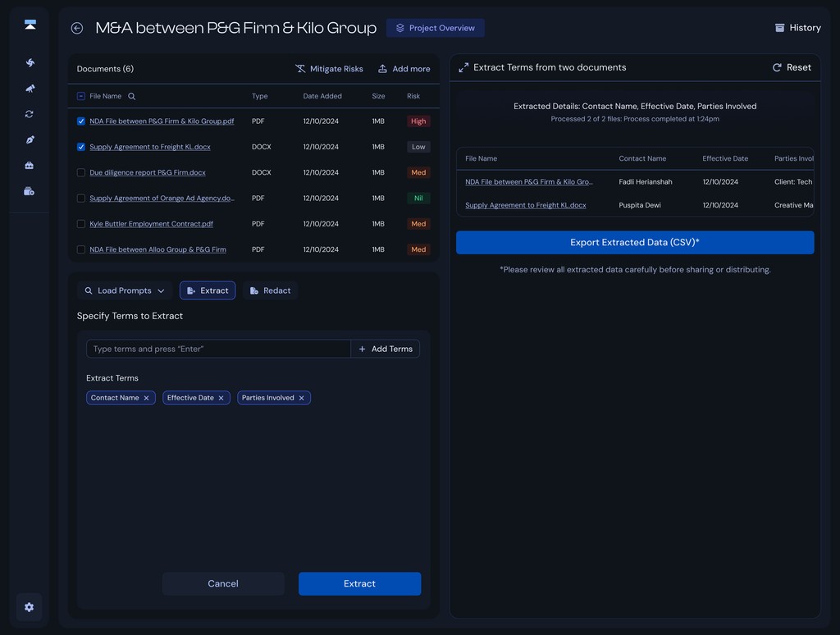Focus the Type terms input field
Screen dimensions: 840x635
coord(218,349)
